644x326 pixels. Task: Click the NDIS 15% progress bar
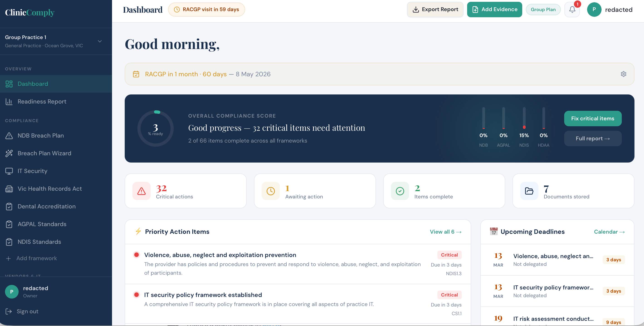pyautogui.click(x=524, y=118)
